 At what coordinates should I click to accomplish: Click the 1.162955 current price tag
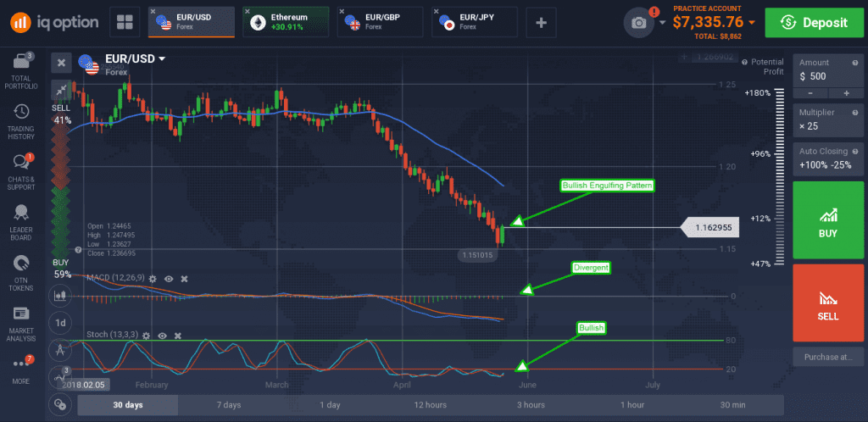[x=709, y=227]
